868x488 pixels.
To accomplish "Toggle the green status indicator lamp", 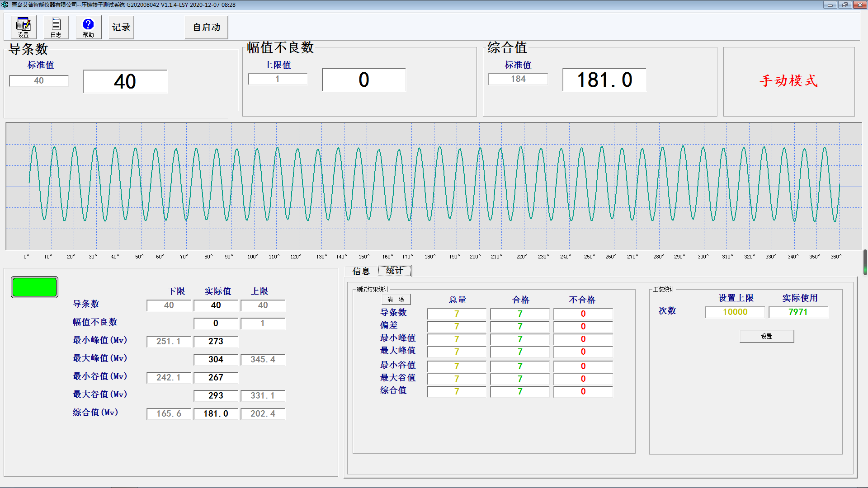I will [34, 287].
